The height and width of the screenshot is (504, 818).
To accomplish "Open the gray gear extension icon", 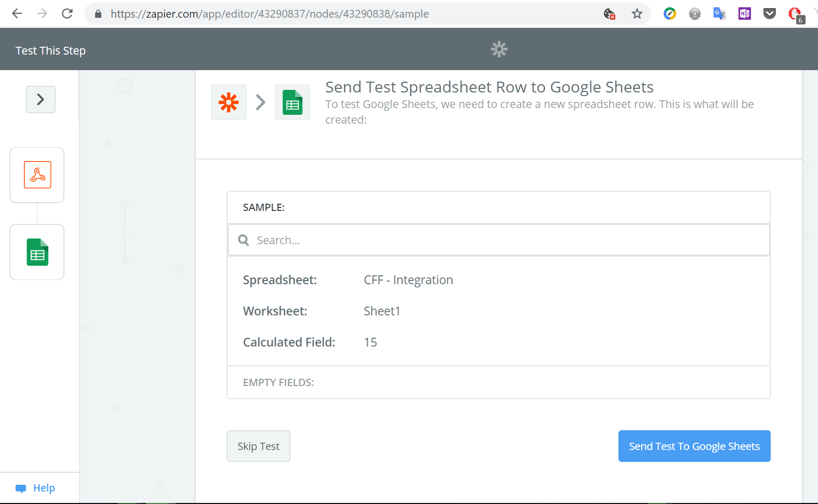I will pyautogui.click(x=695, y=14).
